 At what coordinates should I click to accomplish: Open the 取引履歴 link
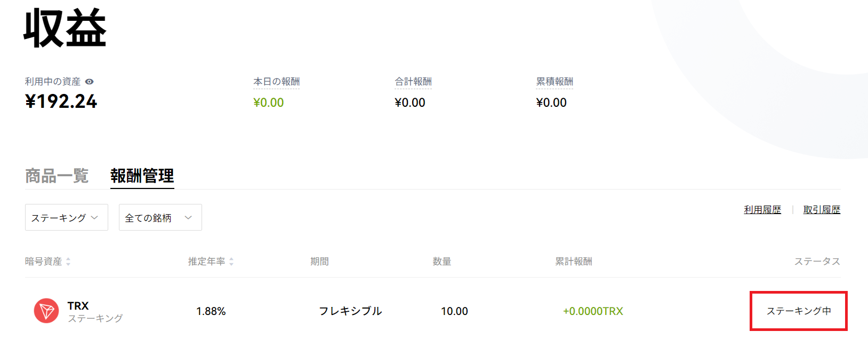tap(822, 210)
